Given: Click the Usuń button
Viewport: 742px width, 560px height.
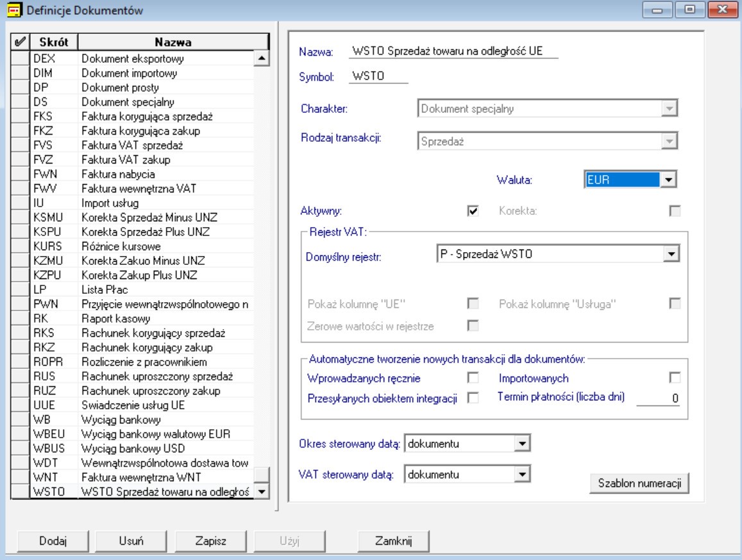Looking at the screenshot, I should point(131,541).
